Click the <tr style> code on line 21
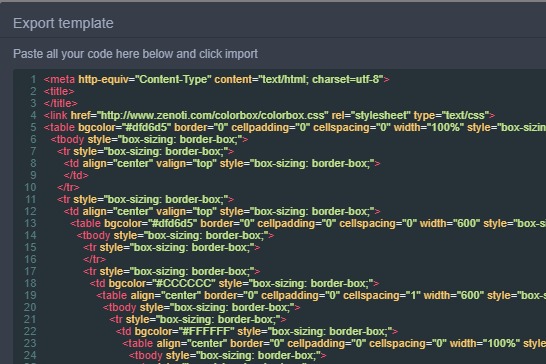This screenshot has width=546, height=364. pos(198,319)
